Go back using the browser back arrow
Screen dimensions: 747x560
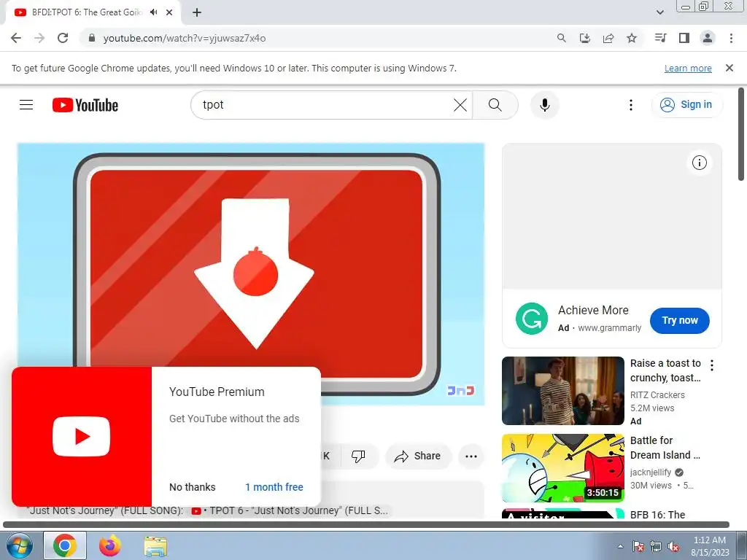16,38
